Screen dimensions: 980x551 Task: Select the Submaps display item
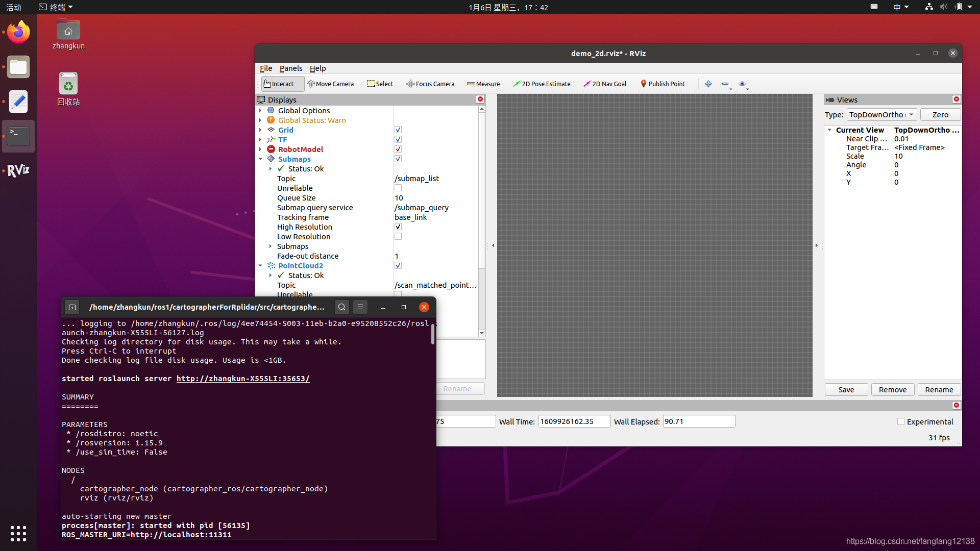295,159
